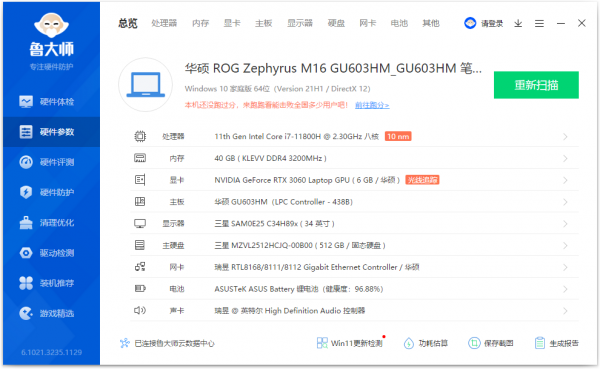600x369 pixels.
Task: Switch to the 其他 tab
Action: 431,23
